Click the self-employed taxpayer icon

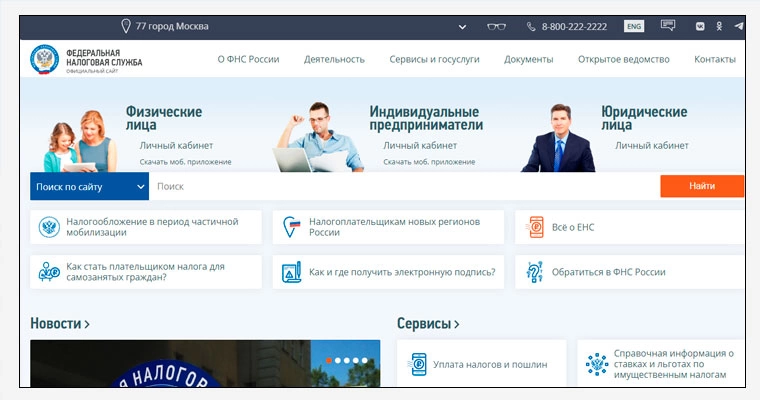pyautogui.click(x=49, y=272)
